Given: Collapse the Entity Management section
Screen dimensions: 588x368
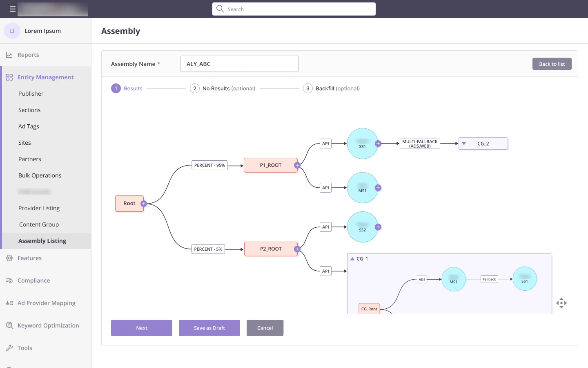Looking at the screenshot, I should (x=46, y=77).
